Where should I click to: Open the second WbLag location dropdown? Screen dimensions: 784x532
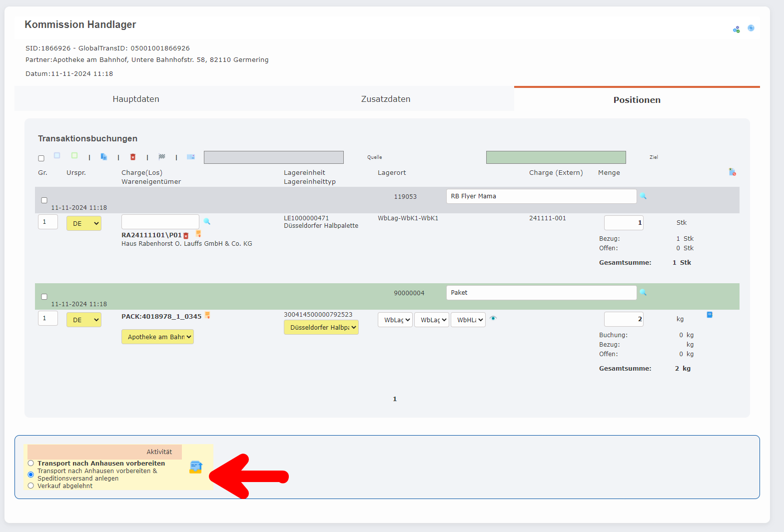tap(432, 320)
